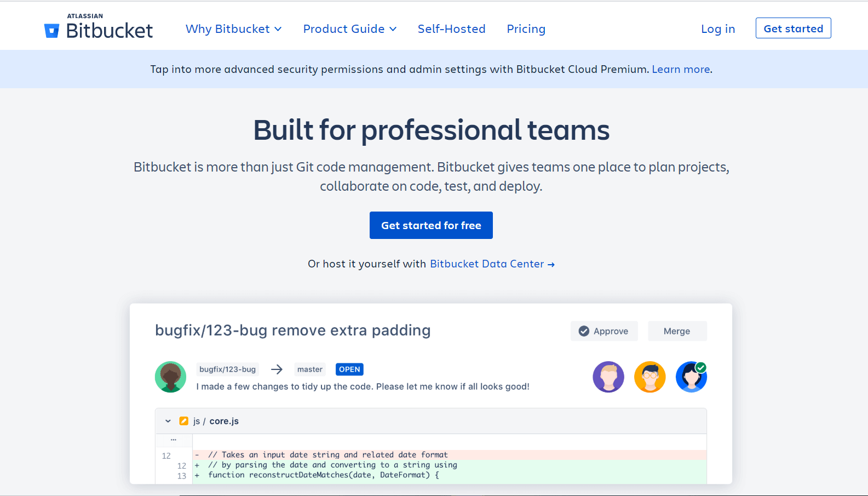Expand hidden lines with the ellipsis row
This screenshot has height=496, width=868.
point(174,440)
